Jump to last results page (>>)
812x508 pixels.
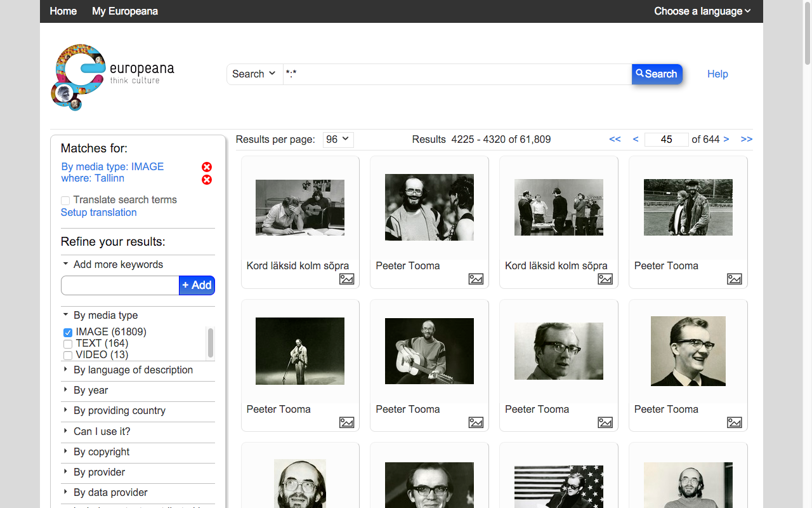coord(747,139)
